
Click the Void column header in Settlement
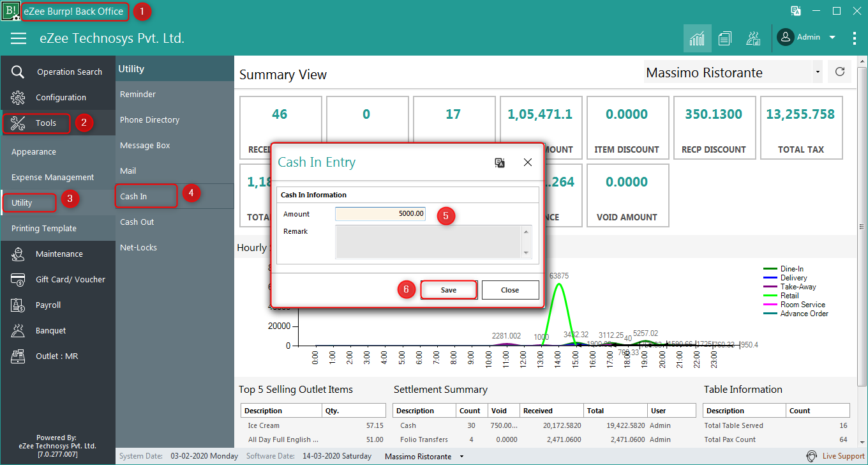pyautogui.click(x=504, y=411)
